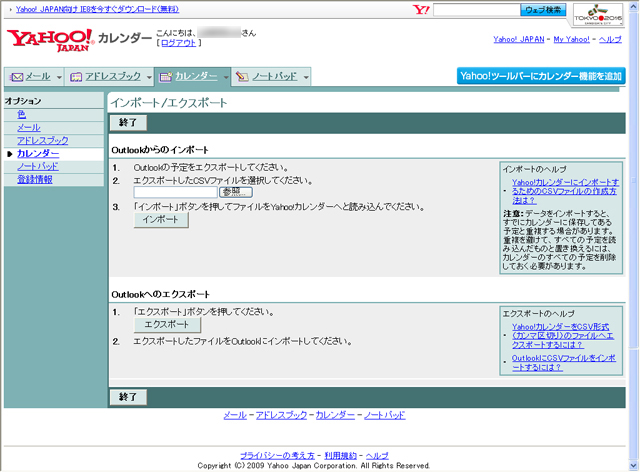Open the ヘルプ link in header

pyautogui.click(x=610, y=40)
